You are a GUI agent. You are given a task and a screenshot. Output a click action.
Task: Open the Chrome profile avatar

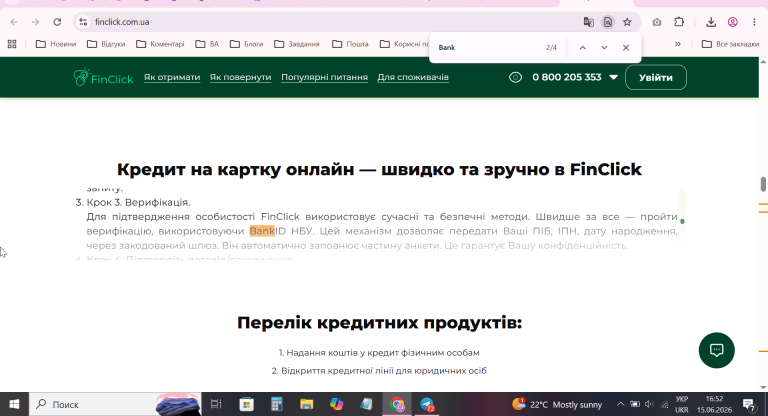[733, 22]
